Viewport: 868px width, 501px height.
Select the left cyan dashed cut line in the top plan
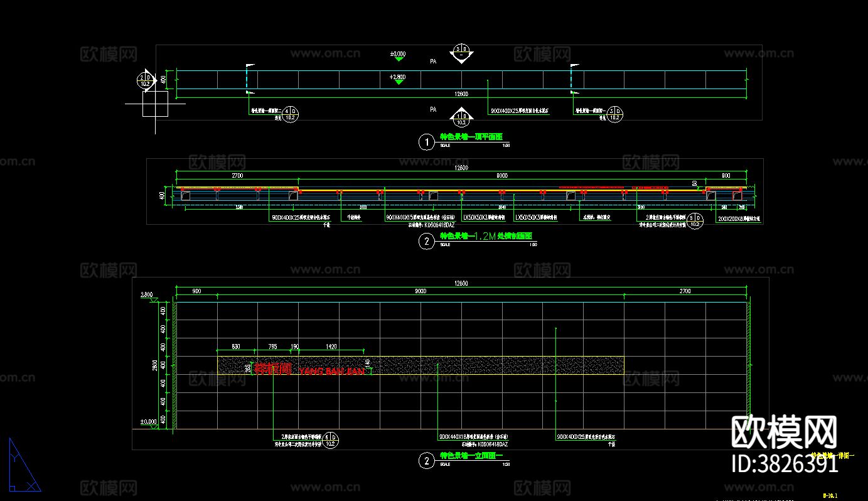247,79
